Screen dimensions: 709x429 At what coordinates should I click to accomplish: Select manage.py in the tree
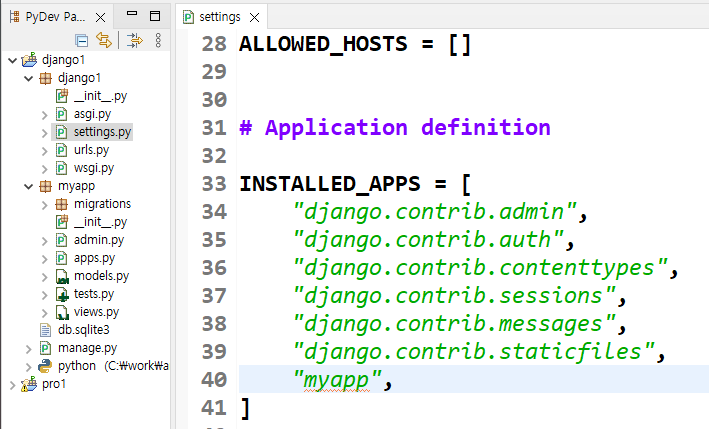(87, 348)
